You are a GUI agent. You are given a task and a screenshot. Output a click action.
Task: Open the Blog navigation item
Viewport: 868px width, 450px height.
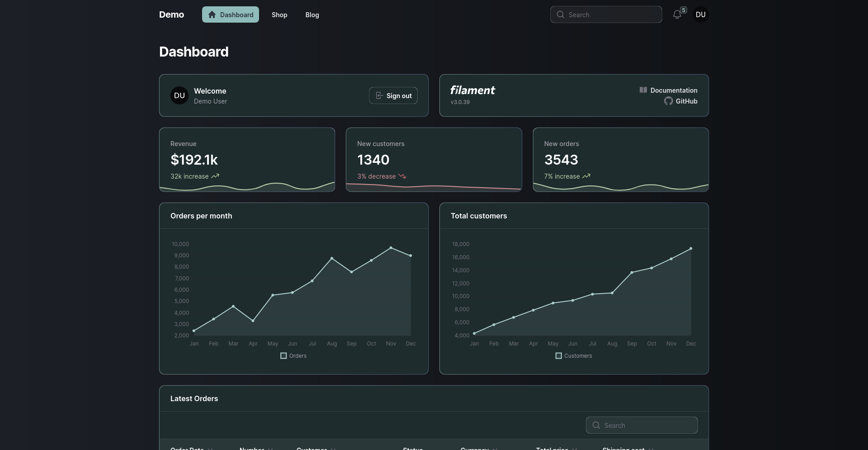point(312,15)
